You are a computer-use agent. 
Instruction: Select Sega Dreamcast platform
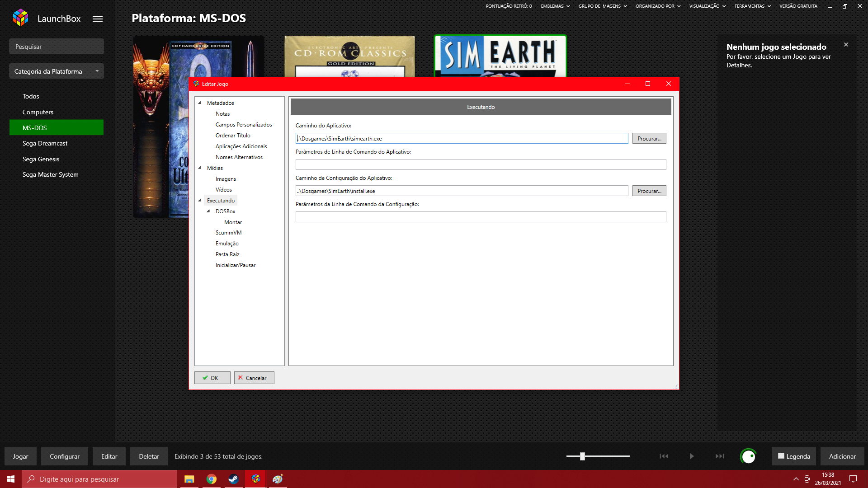[57, 143]
